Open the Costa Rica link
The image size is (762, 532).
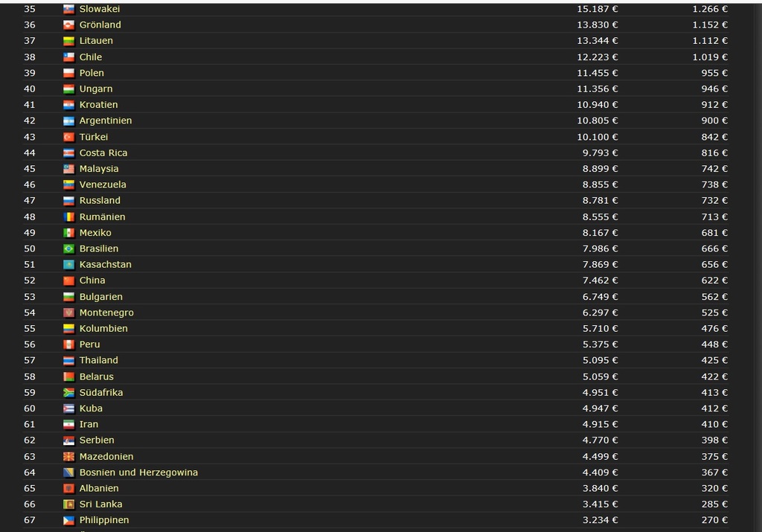click(x=103, y=153)
